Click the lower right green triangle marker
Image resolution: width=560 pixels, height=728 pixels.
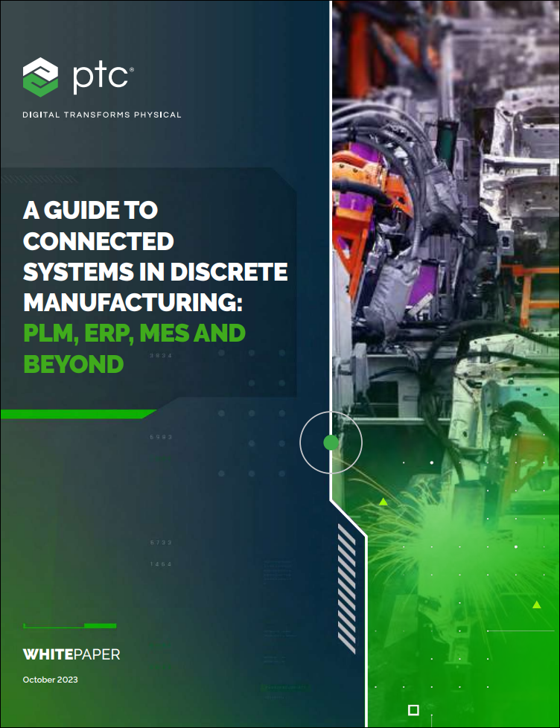[536, 604]
